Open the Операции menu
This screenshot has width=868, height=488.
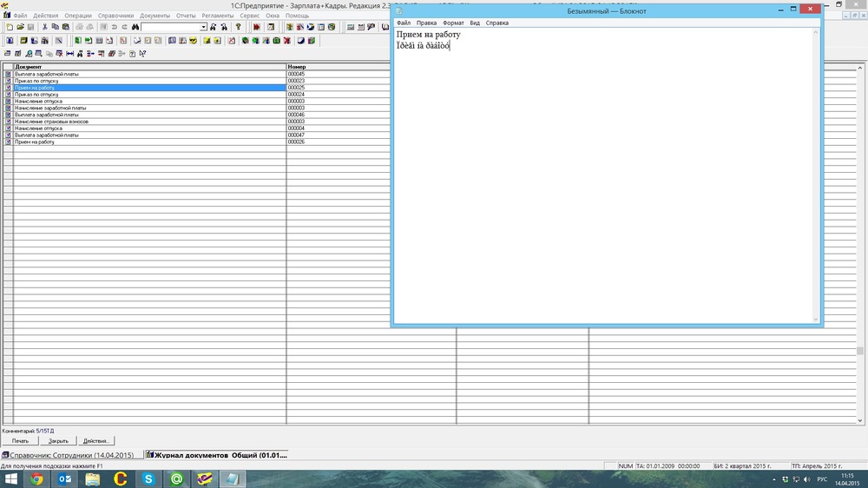coord(78,16)
